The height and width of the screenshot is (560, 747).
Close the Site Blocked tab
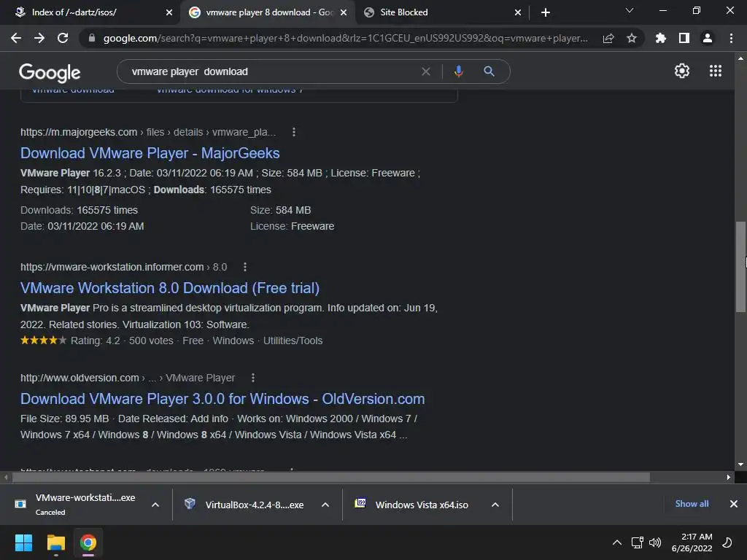[x=518, y=12]
